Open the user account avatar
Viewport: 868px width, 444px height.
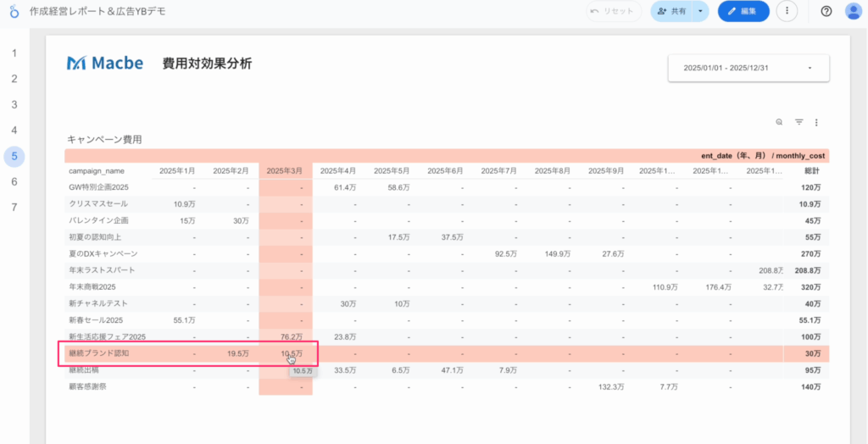[853, 11]
